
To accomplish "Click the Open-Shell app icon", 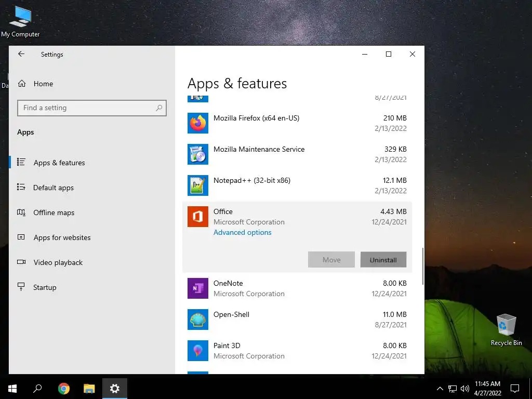I will coord(198,320).
